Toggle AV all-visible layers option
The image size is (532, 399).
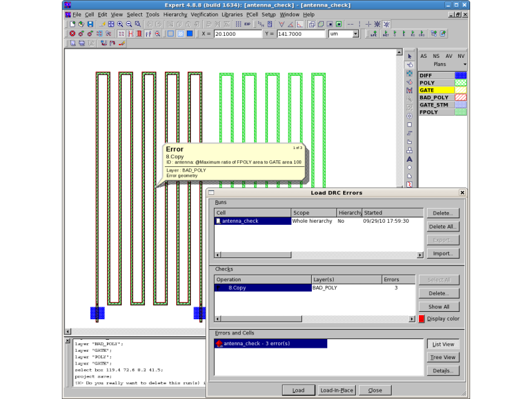coord(449,57)
